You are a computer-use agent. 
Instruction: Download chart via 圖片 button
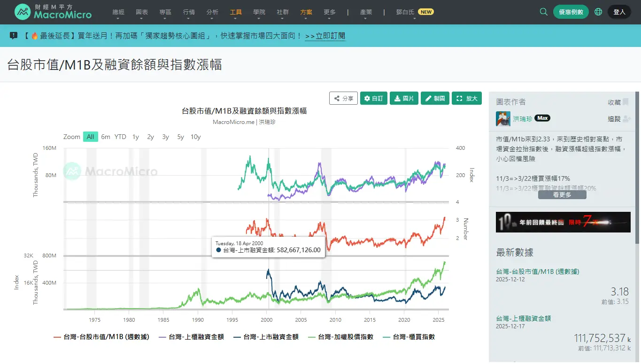coord(404,98)
